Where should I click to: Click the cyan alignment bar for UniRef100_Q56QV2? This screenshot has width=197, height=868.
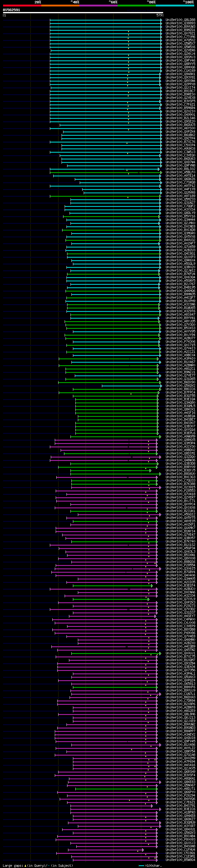coord(132,386)
